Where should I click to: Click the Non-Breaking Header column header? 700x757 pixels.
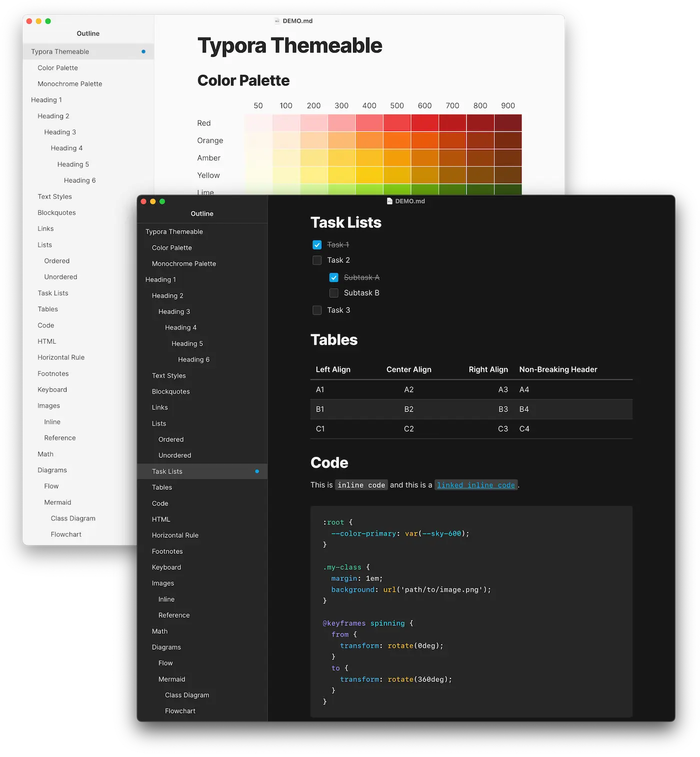(558, 369)
